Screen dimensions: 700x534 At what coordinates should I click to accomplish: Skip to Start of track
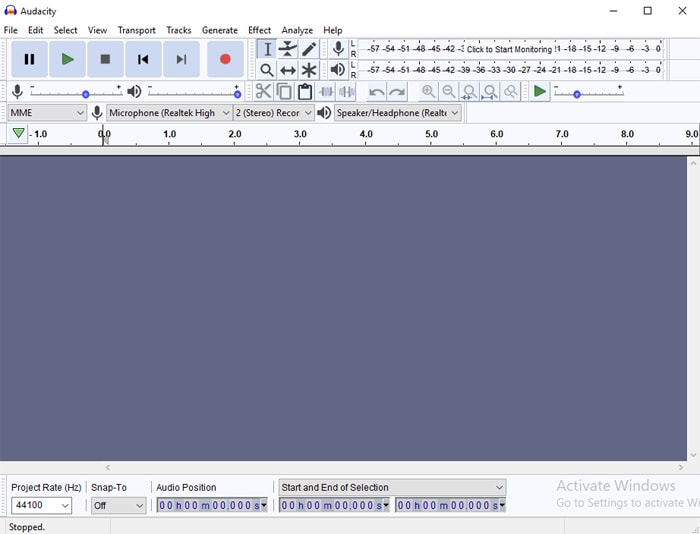point(143,59)
